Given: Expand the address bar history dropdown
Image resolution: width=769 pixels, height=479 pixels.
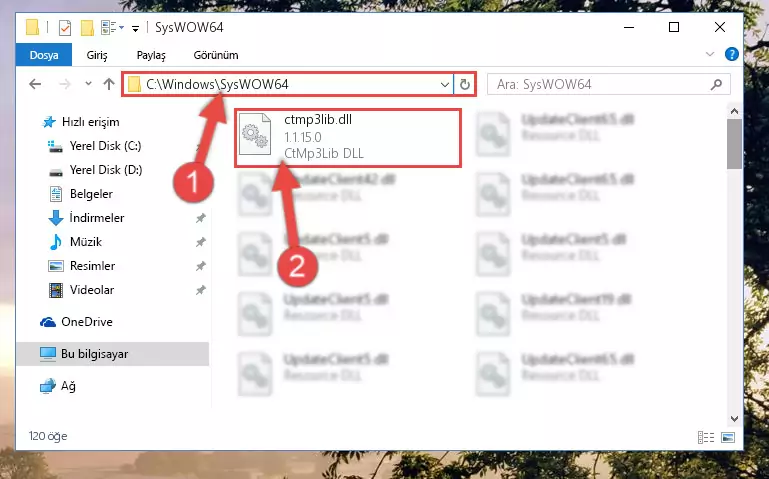Looking at the screenshot, I should [445, 84].
